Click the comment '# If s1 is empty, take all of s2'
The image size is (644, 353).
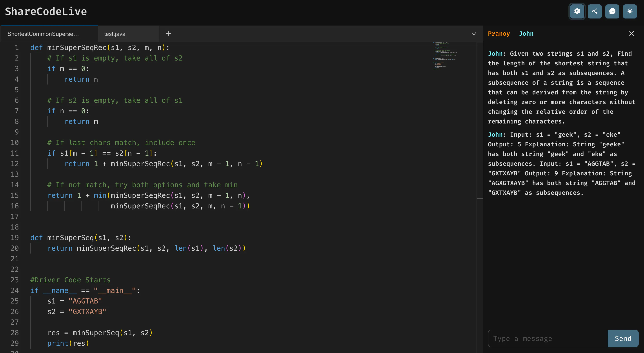click(x=115, y=58)
